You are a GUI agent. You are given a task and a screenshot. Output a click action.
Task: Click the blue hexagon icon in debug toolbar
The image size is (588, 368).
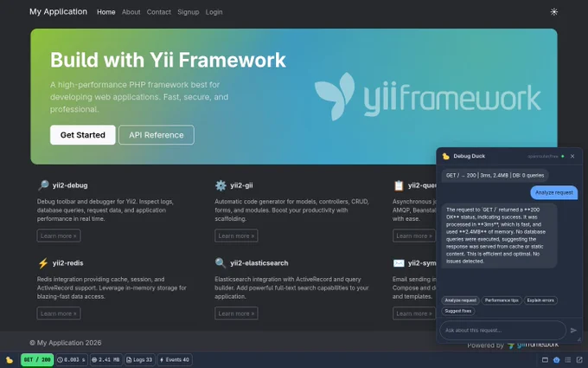pos(557,359)
